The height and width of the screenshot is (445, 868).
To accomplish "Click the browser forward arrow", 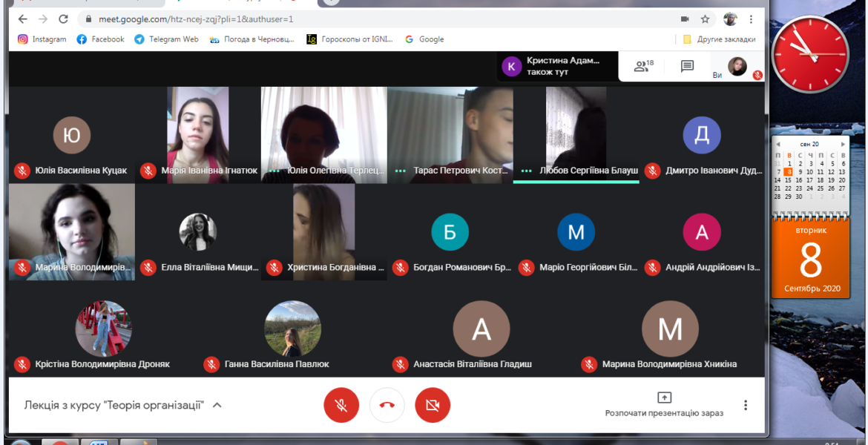I will 43,19.
